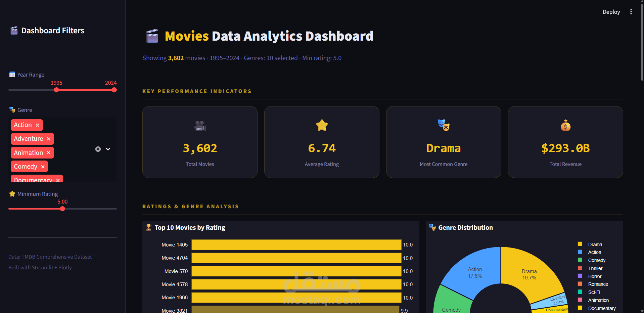Click the masks icon beside Genre Distribution
Viewport: 644px width, 313px height.
pyautogui.click(x=432, y=227)
